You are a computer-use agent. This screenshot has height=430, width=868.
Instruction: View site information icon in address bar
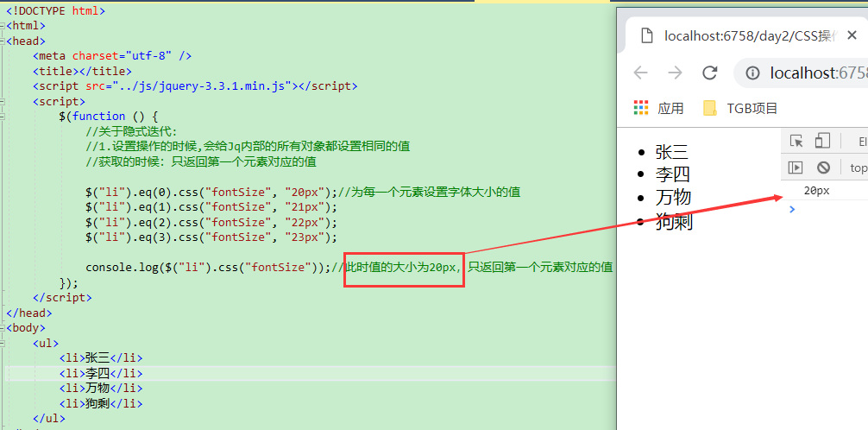[x=752, y=73]
